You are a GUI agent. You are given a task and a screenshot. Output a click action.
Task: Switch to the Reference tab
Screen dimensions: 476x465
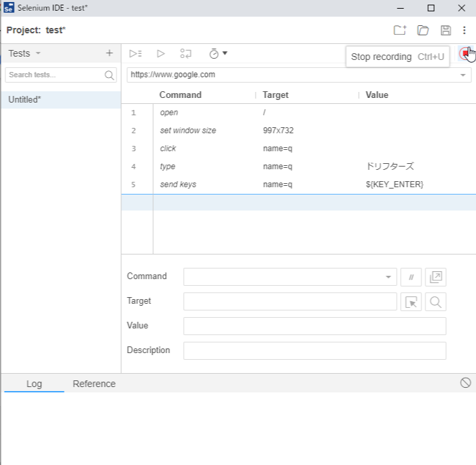94,384
